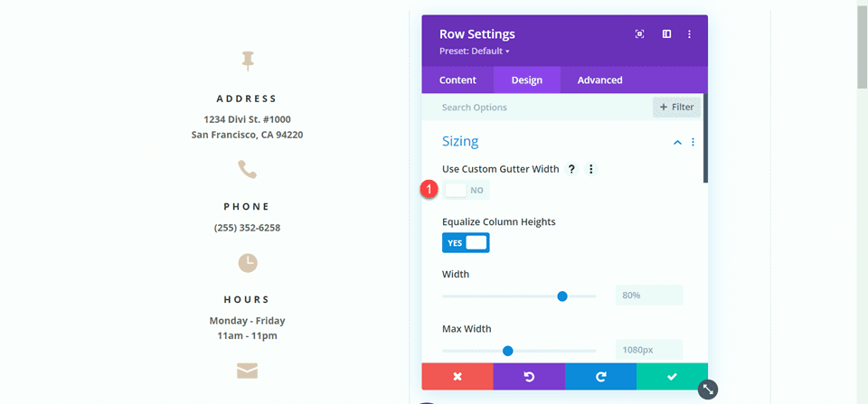Switch to the Advanced tab
This screenshot has width=868, height=404.
coord(599,80)
